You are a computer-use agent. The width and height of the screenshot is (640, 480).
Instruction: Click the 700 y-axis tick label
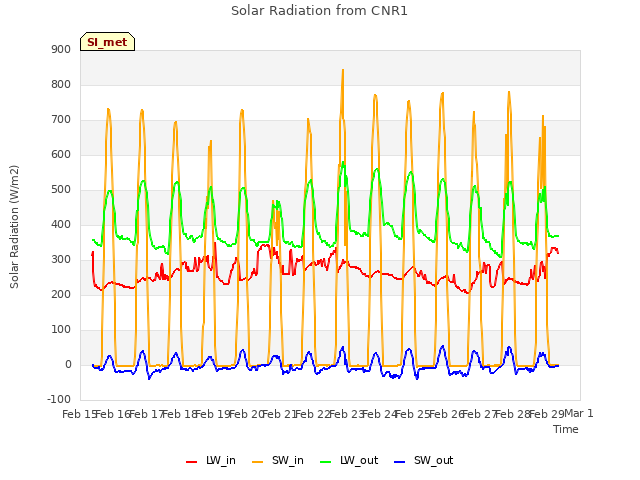click(x=61, y=120)
